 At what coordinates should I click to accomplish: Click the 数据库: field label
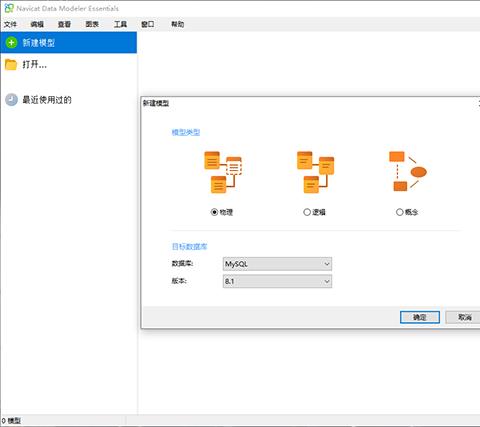pos(182,264)
